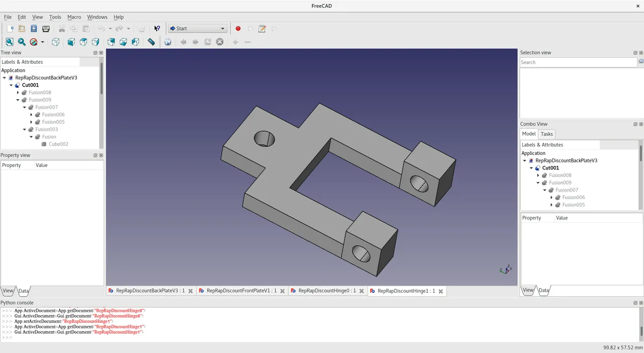Expand Fusion005 in the Combo View tree
Image resolution: width=644 pixels, height=353 pixels.
pos(551,205)
